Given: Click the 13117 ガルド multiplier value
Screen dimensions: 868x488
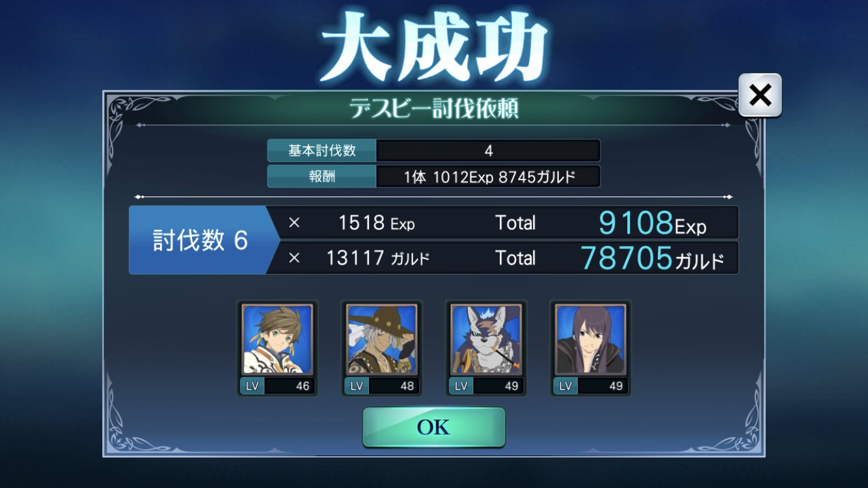Looking at the screenshot, I should [x=377, y=258].
